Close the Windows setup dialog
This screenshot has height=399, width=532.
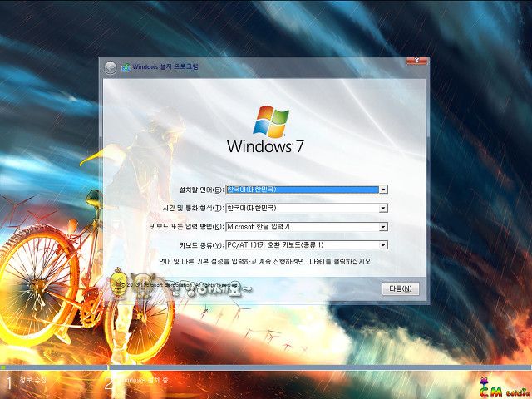pos(416,61)
